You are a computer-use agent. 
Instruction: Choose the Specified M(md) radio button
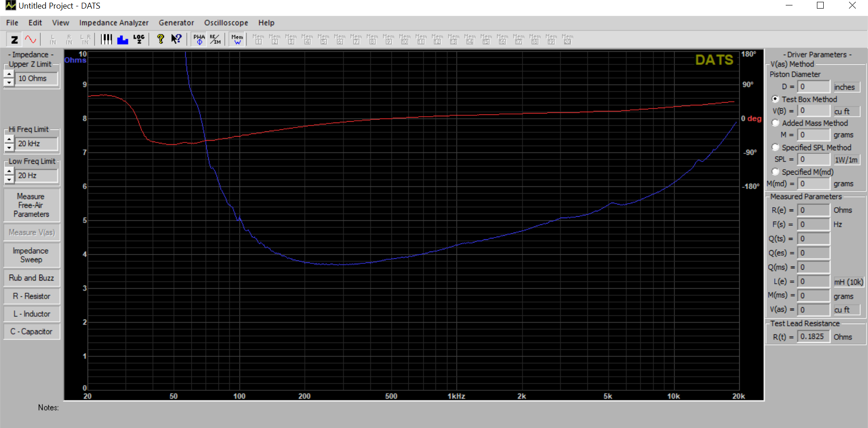[x=776, y=172]
